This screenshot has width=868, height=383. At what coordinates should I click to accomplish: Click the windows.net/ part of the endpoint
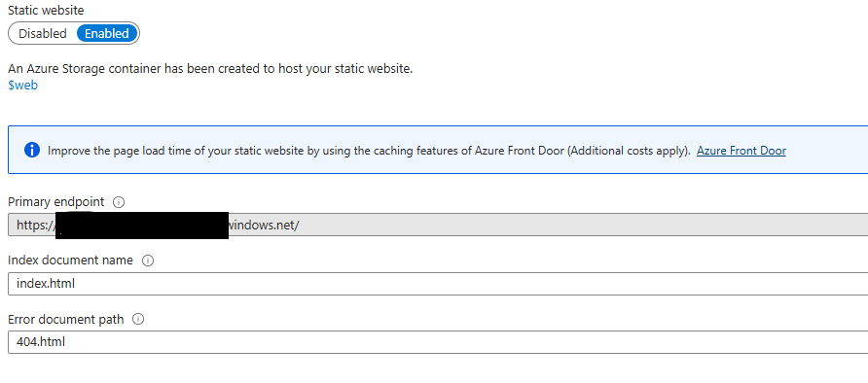point(264,225)
